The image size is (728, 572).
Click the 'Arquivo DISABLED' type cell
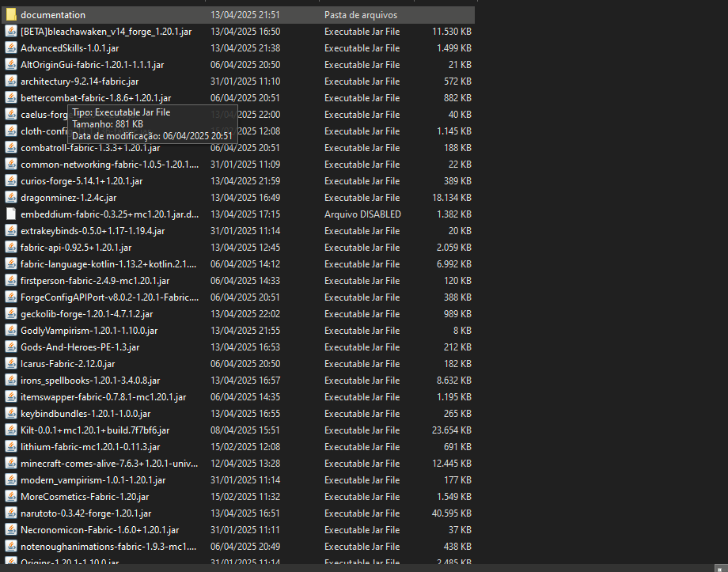click(362, 214)
